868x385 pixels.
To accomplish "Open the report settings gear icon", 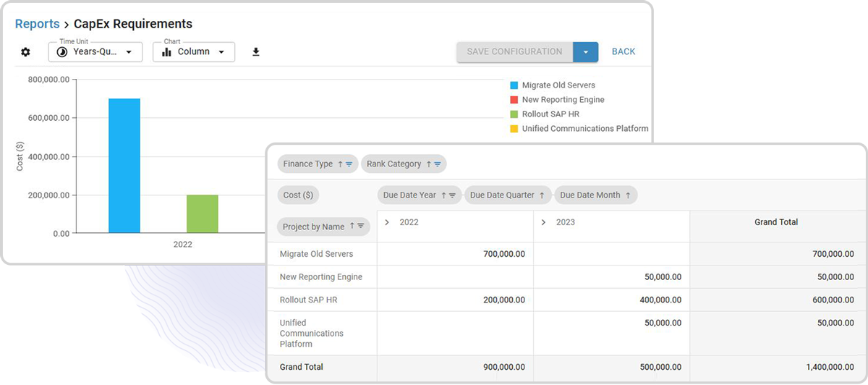I will pyautogui.click(x=26, y=52).
